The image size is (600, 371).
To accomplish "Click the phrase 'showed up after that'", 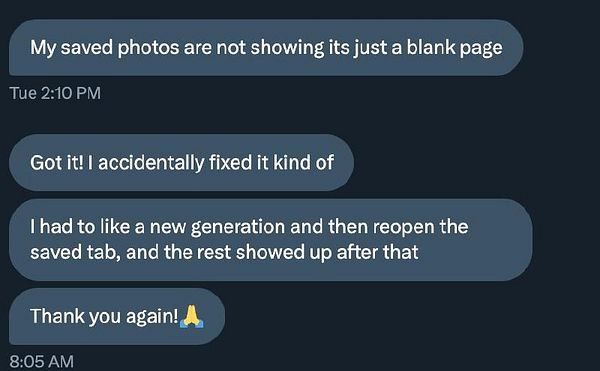I will tap(327, 252).
